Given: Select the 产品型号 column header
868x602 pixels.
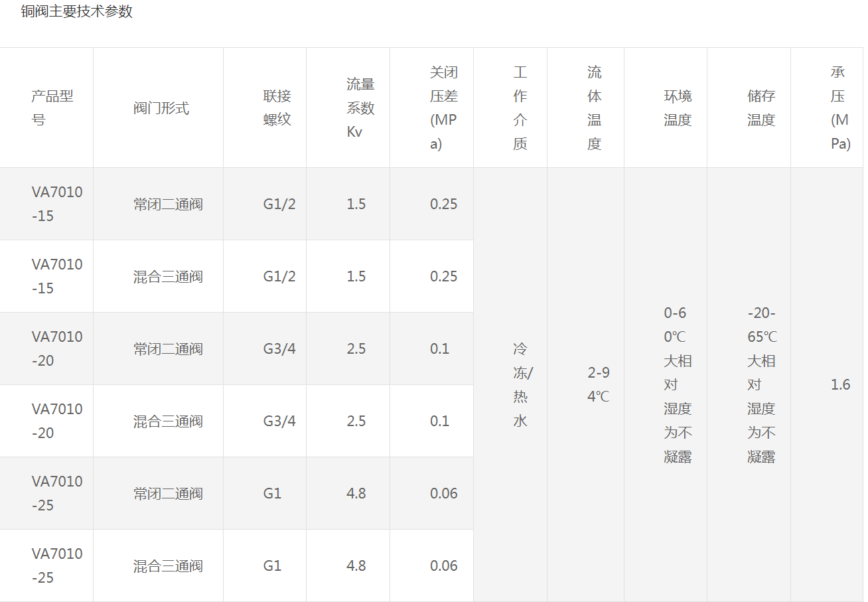Looking at the screenshot, I should coord(52,108).
